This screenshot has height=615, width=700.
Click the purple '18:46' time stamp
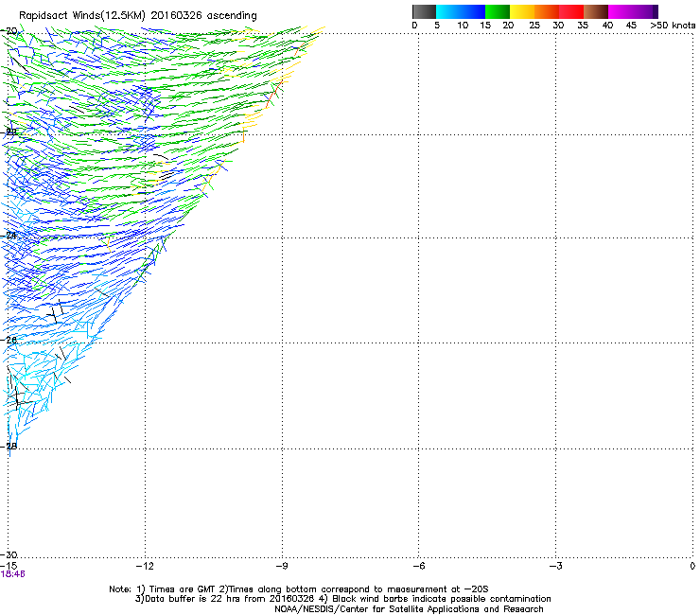[13, 574]
